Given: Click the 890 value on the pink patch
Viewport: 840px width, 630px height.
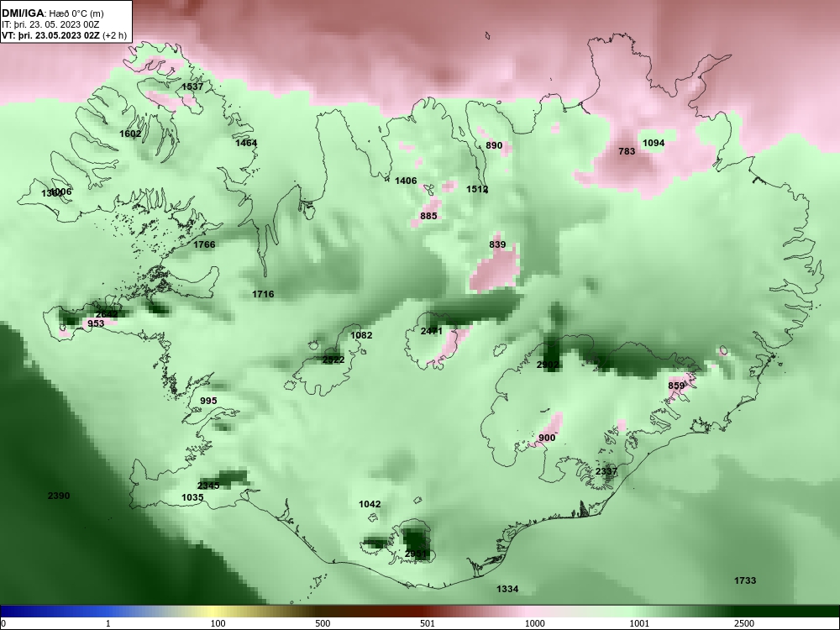Looking at the screenshot, I should click(494, 145).
